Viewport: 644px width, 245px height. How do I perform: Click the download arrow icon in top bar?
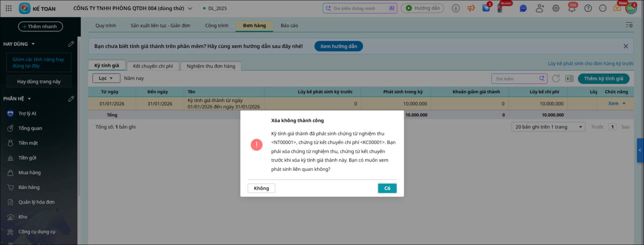coord(456,8)
